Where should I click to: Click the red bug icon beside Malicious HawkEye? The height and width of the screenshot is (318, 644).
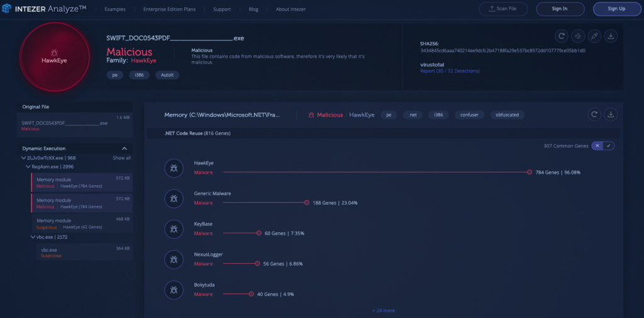click(311, 115)
